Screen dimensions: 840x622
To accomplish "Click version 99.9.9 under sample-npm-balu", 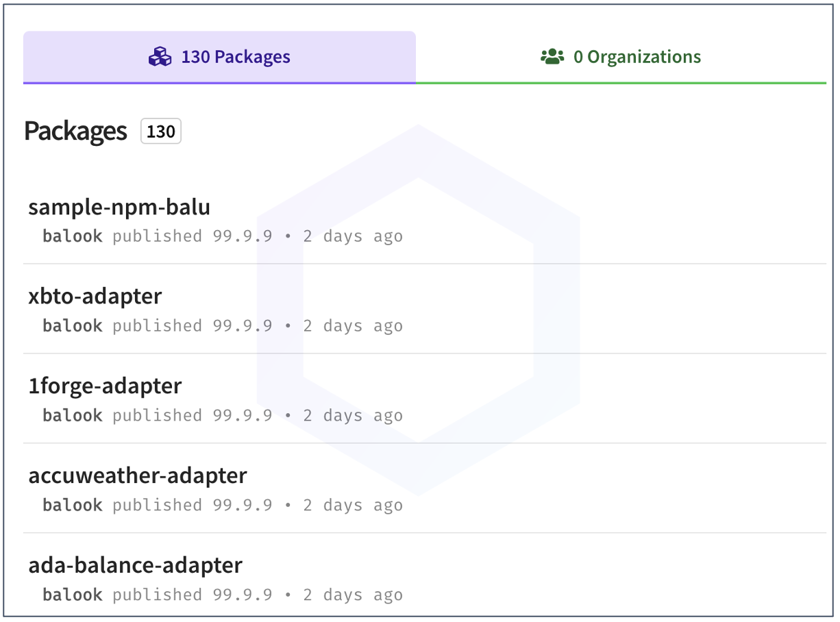I will tap(242, 236).
